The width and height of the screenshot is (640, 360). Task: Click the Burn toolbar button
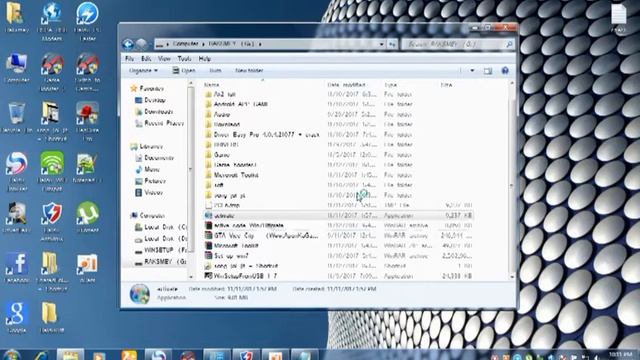tap(215, 71)
